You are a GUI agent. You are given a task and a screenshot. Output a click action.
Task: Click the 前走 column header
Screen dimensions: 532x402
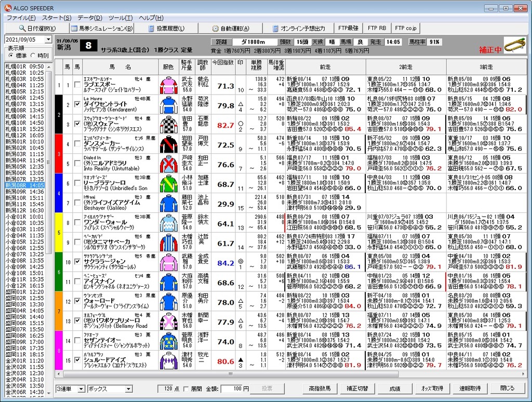point(325,67)
